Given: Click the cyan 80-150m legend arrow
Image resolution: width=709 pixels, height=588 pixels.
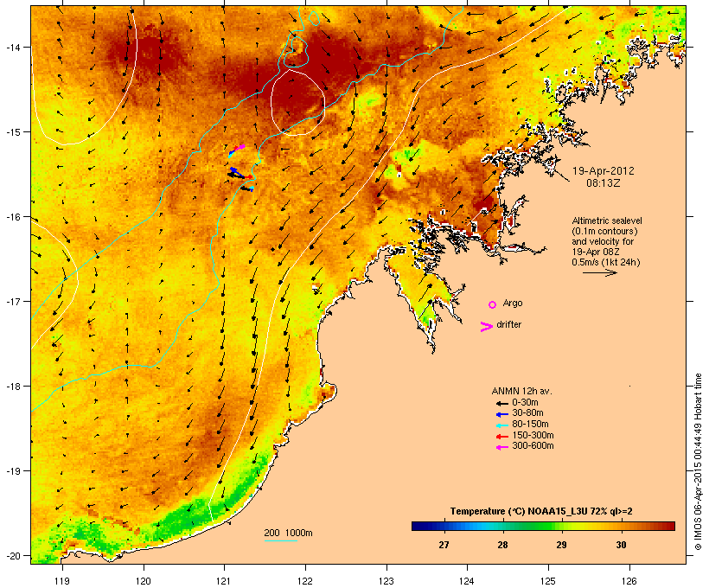Looking at the screenshot, I should [502, 425].
